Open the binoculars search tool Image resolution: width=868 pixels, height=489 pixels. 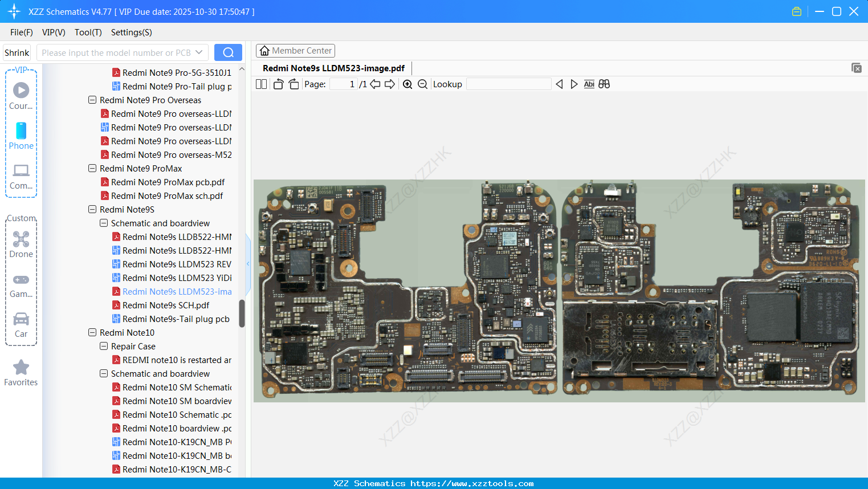coord(604,84)
